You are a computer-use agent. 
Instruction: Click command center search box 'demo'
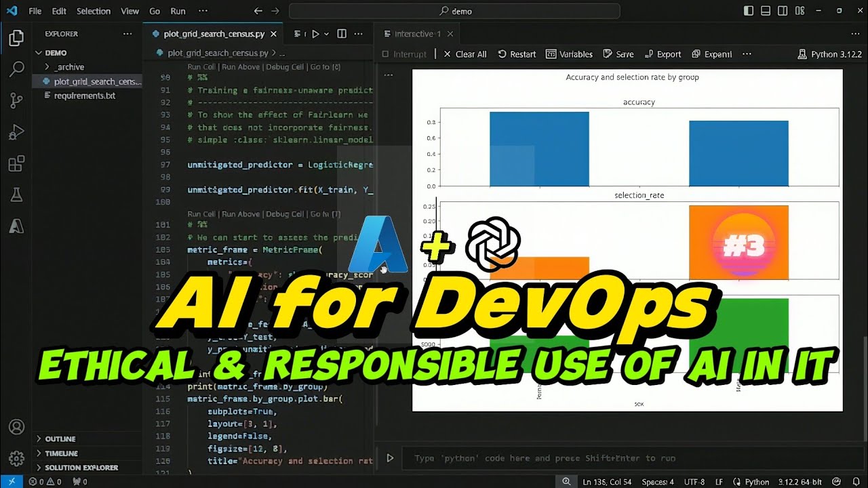pos(454,11)
